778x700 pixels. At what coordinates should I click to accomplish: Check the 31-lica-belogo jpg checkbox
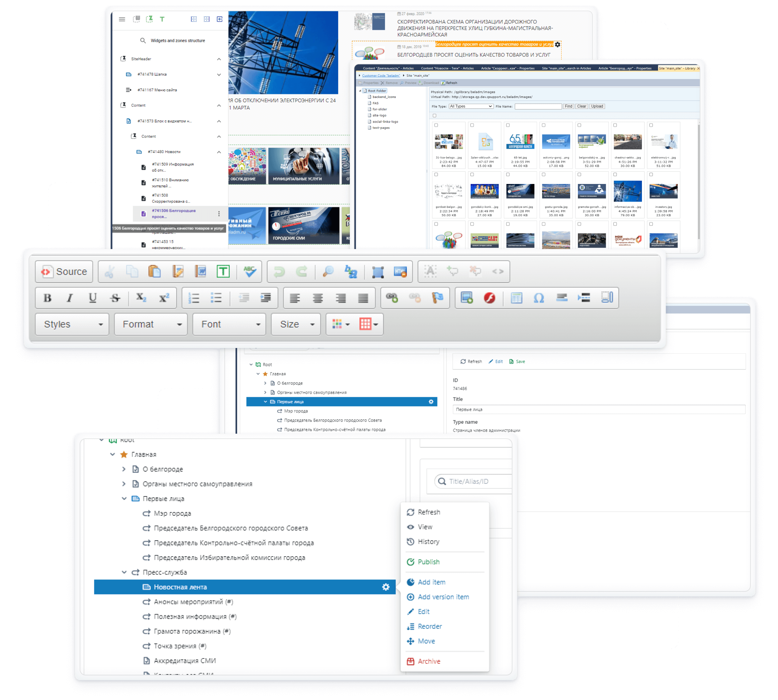pos(436,126)
